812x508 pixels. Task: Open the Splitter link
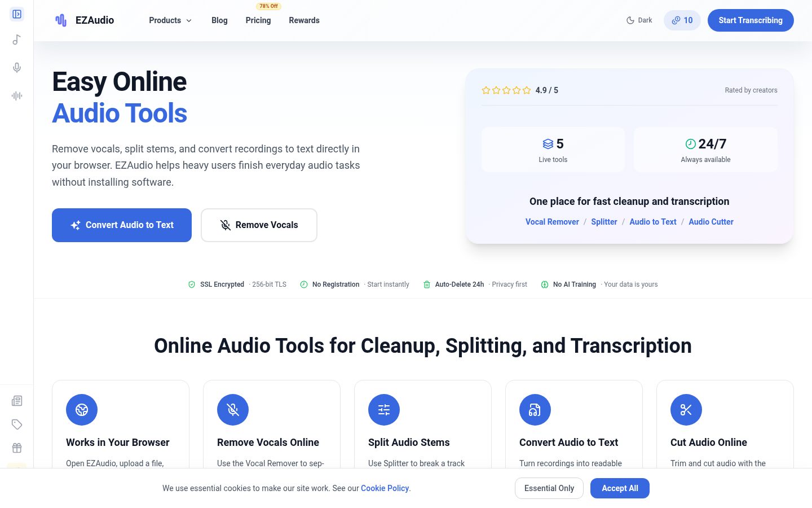pyautogui.click(x=604, y=222)
